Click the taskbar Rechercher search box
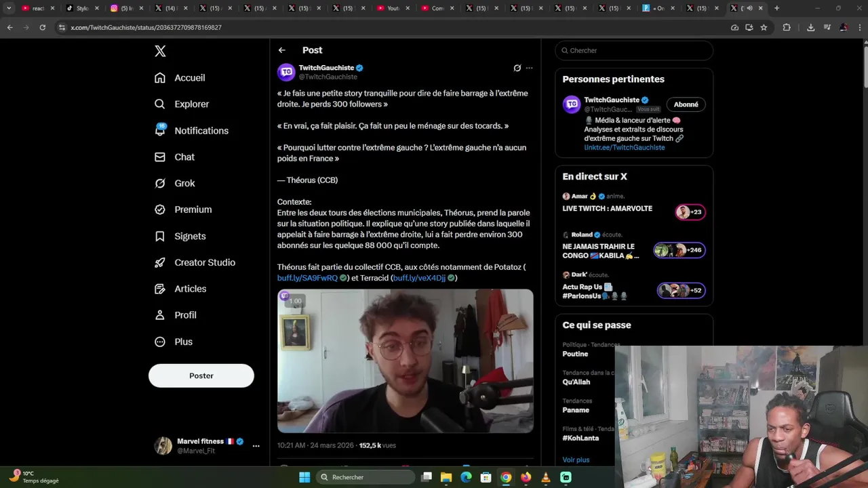The width and height of the screenshot is (868, 488). click(x=366, y=477)
